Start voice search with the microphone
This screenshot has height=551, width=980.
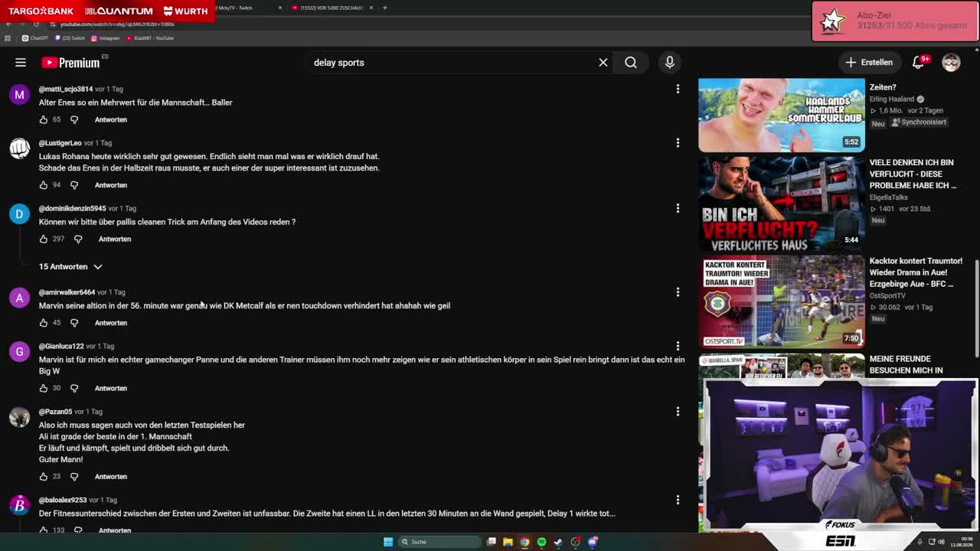(670, 62)
